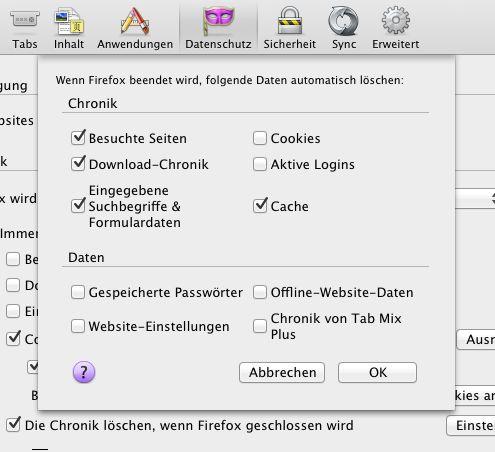Uncheck Download-Chronik

(x=78, y=164)
